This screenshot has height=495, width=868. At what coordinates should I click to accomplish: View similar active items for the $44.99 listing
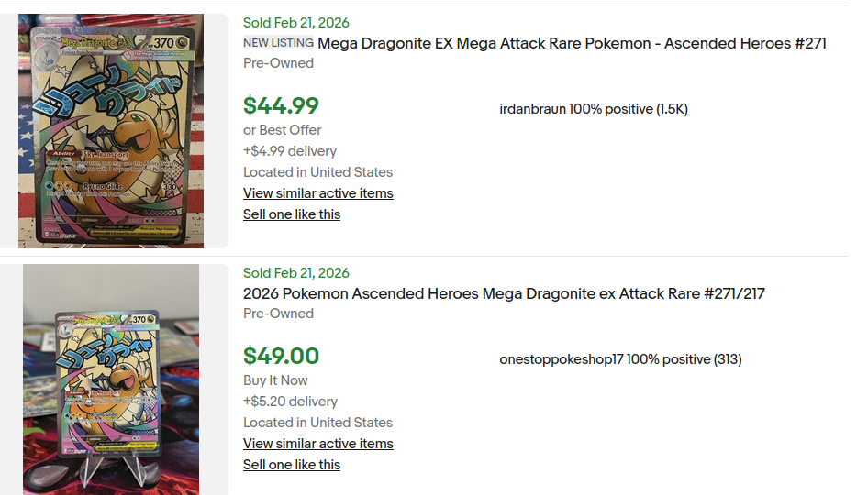pos(317,193)
